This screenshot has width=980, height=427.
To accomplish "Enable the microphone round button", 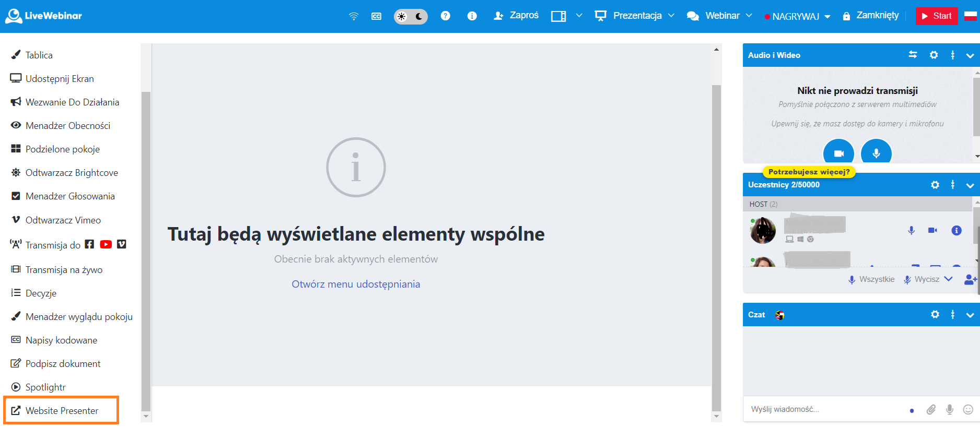I will pyautogui.click(x=876, y=153).
